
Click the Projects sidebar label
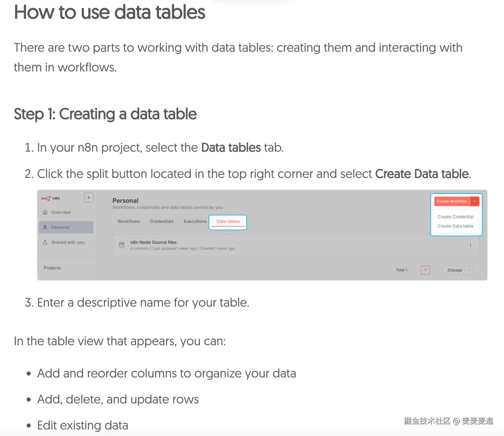pos(52,268)
